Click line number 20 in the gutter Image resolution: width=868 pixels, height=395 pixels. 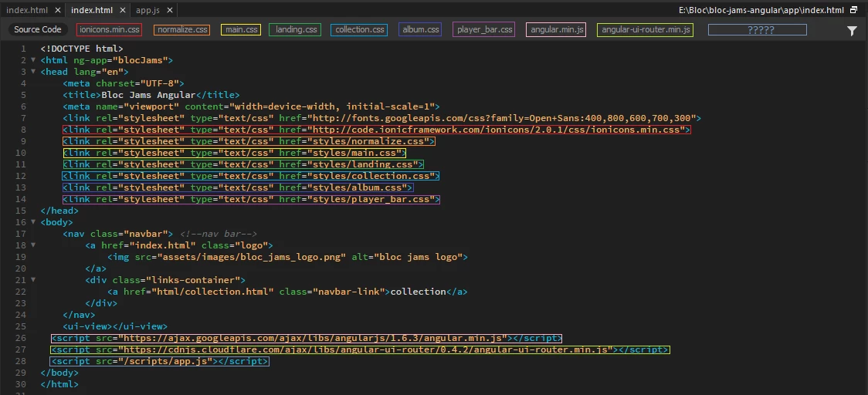[21, 269]
